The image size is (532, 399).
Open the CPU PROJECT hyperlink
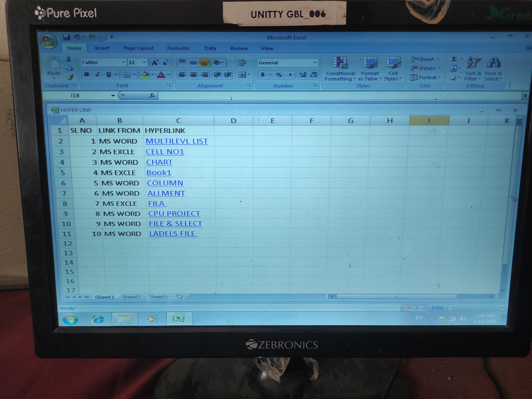(174, 214)
